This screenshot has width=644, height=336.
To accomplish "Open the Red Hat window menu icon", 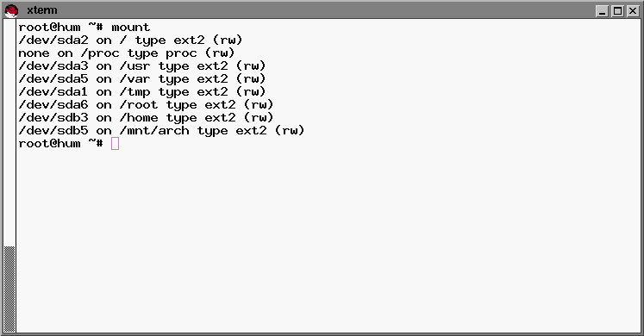I will (x=11, y=10).
